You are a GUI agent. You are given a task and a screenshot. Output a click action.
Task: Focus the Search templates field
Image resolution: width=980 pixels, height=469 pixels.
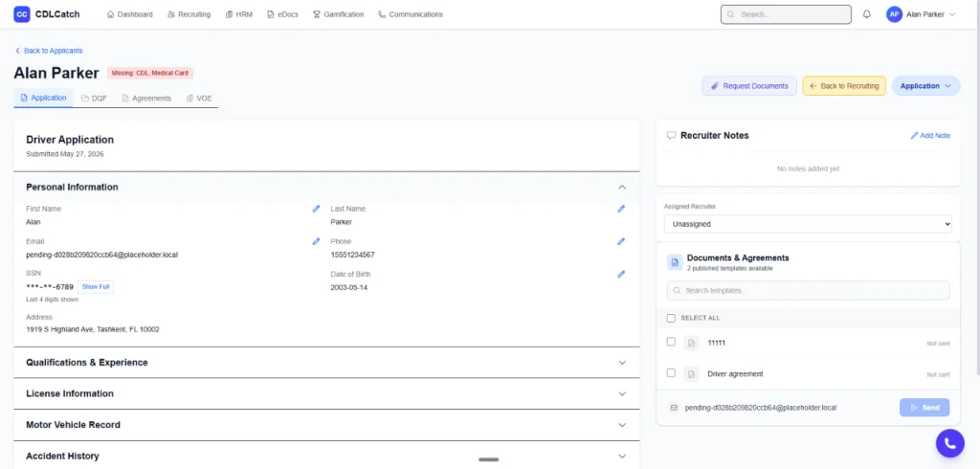click(x=808, y=291)
